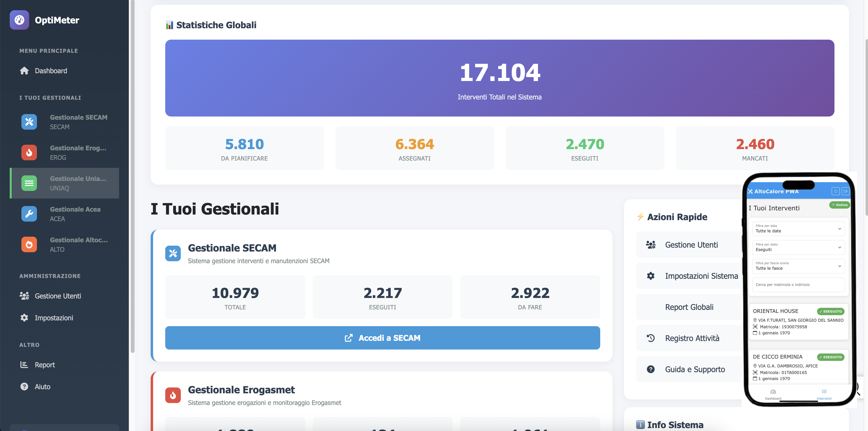Click the ESEGUITO badge on DE CICCO ERMINIA

[x=831, y=357]
